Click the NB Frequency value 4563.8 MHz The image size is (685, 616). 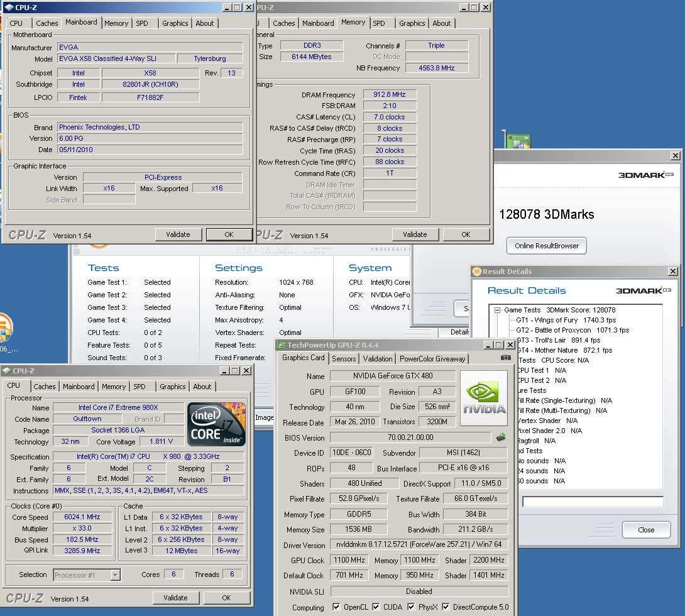click(x=436, y=68)
